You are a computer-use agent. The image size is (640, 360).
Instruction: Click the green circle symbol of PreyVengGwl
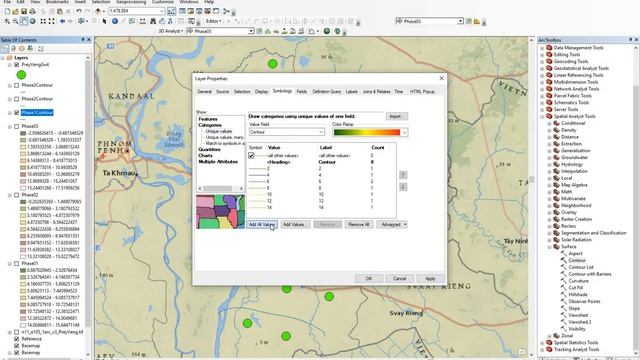pos(21,75)
